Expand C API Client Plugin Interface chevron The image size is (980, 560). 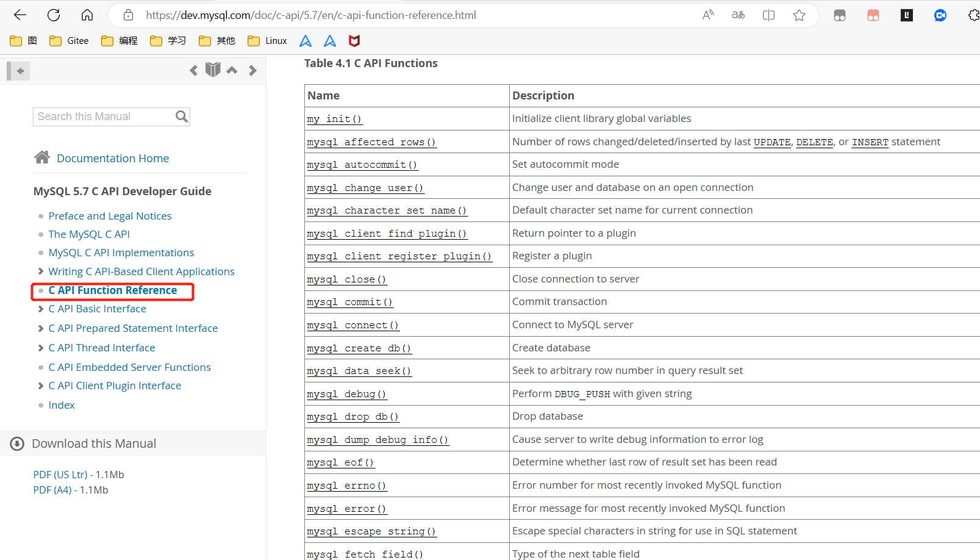pyautogui.click(x=41, y=386)
